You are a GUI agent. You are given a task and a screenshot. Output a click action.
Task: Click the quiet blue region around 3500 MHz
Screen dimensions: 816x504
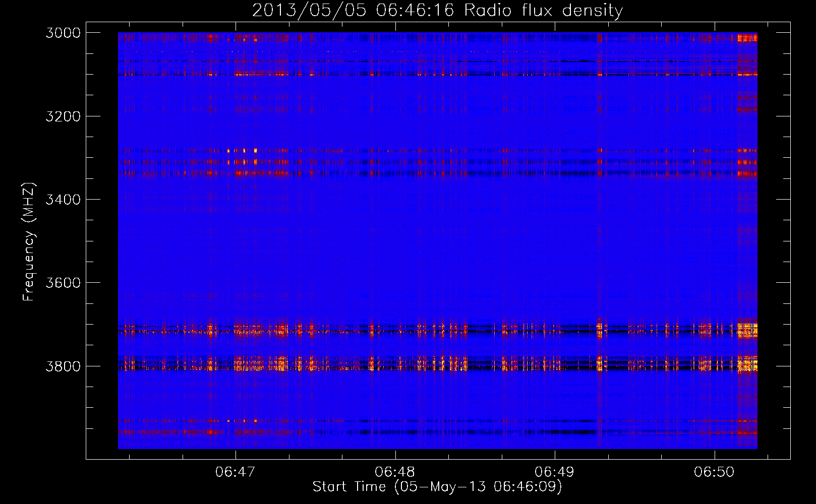click(437, 241)
